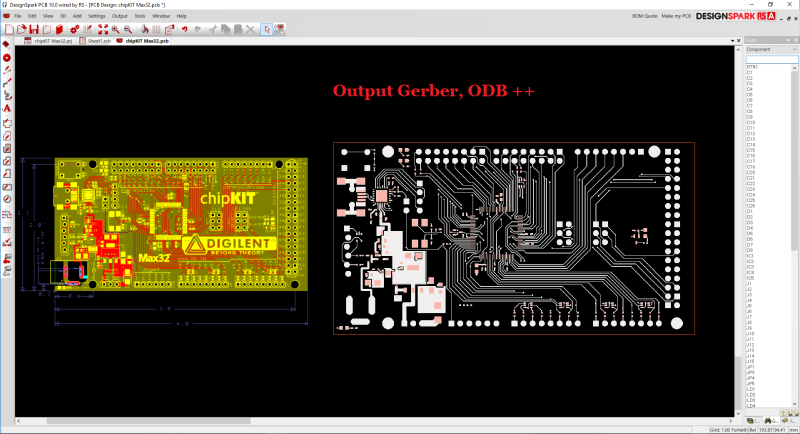Open the Settings menu
Image resolution: width=800 pixels, height=434 pixels.
click(x=96, y=16)
